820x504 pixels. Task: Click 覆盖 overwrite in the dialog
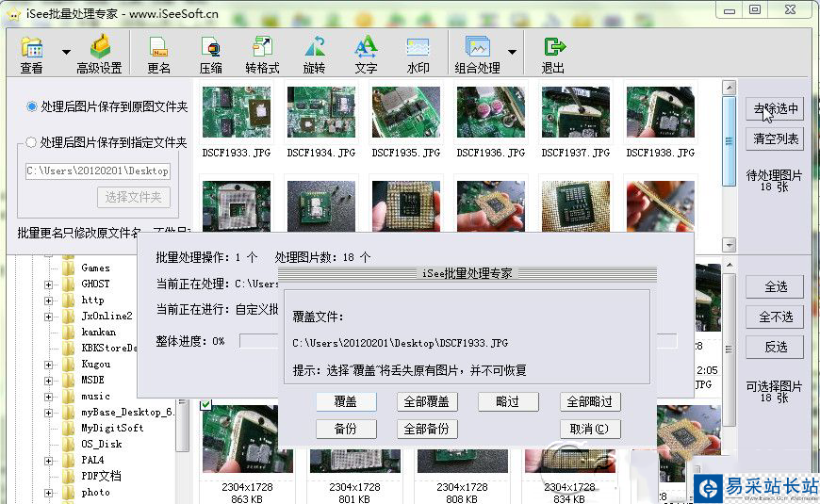(x=346, y=401)
